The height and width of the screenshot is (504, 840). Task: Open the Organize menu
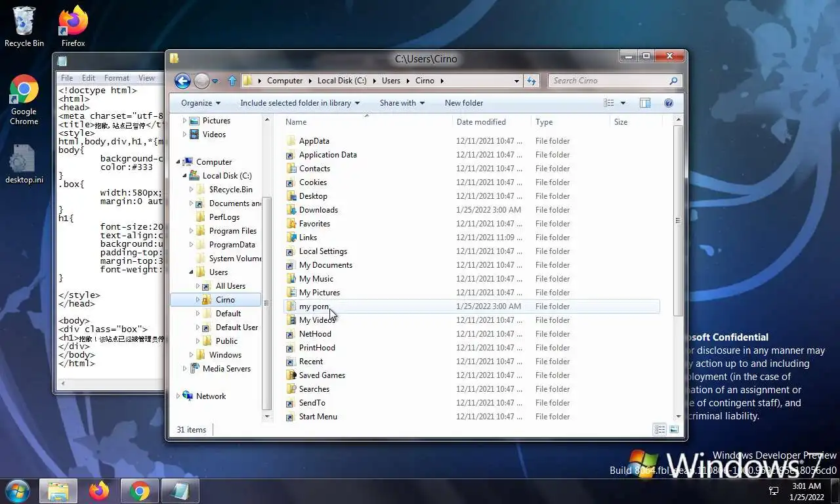(201, 103)
